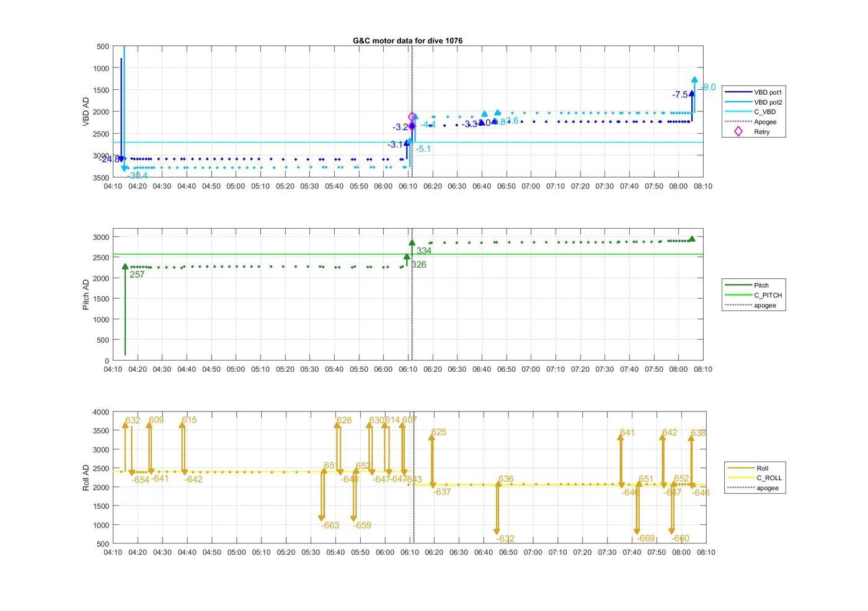Click the '636' roll data label

coord(506,479)
